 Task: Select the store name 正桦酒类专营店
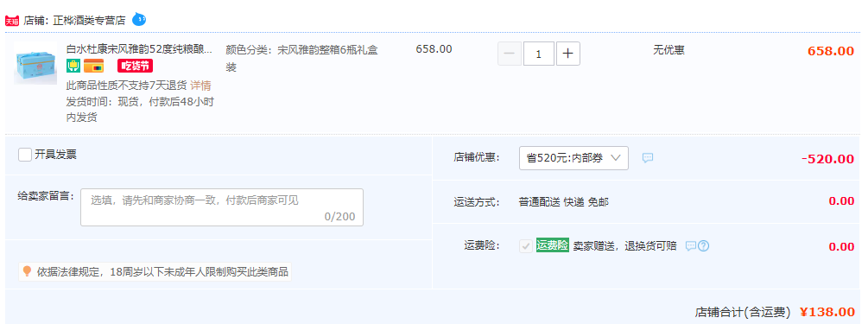coord(89,21)
